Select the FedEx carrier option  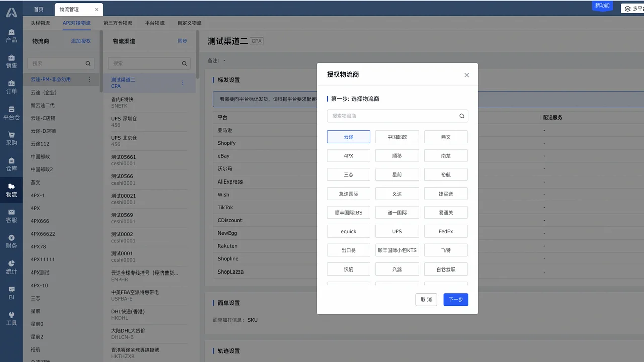pos(445,231)
